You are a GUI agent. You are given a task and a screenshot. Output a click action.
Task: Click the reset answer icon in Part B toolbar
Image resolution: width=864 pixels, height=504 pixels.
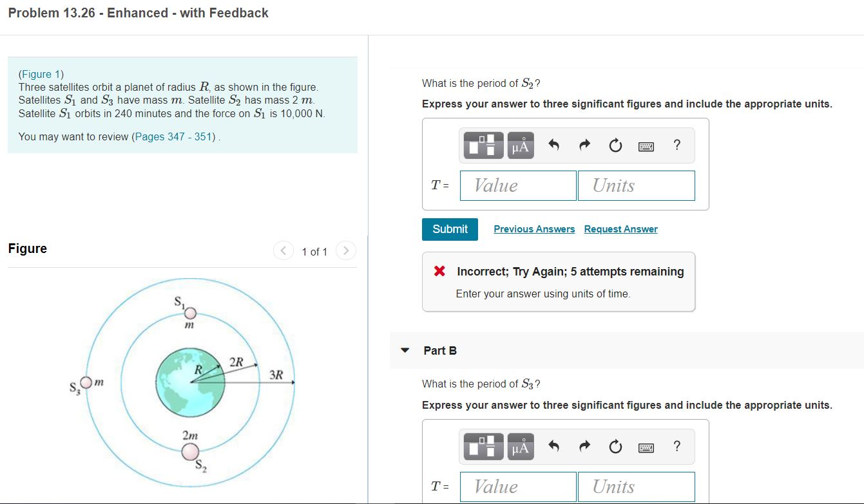pos(614,446)
